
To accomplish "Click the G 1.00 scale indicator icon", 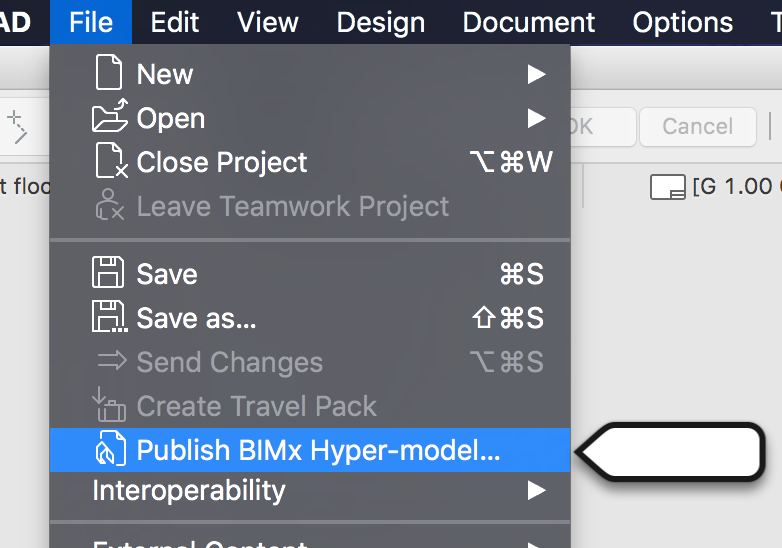I will [x=667, y=186].
